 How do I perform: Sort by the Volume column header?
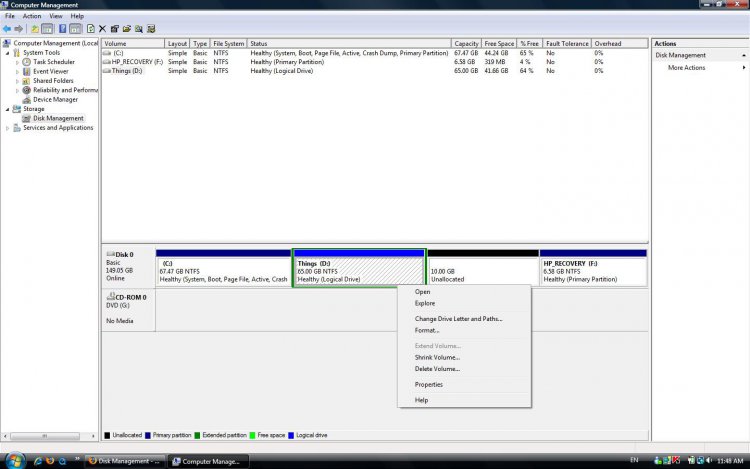pos(133,44)
